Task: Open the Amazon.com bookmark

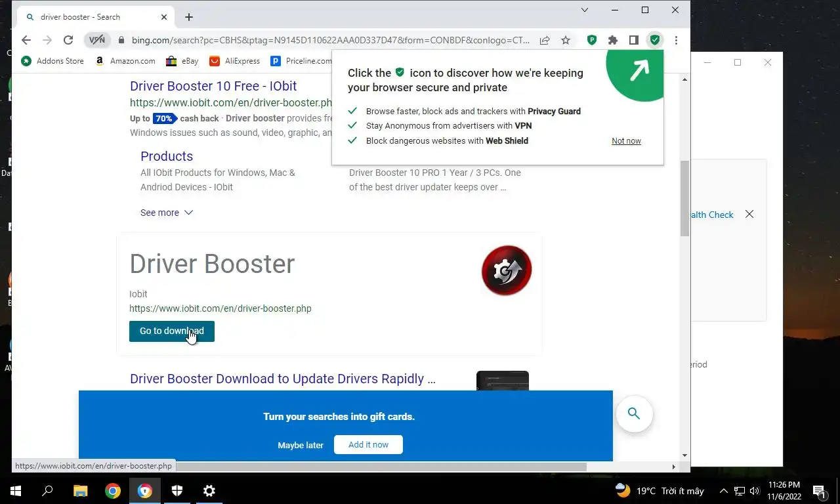Action: [125, 61]
